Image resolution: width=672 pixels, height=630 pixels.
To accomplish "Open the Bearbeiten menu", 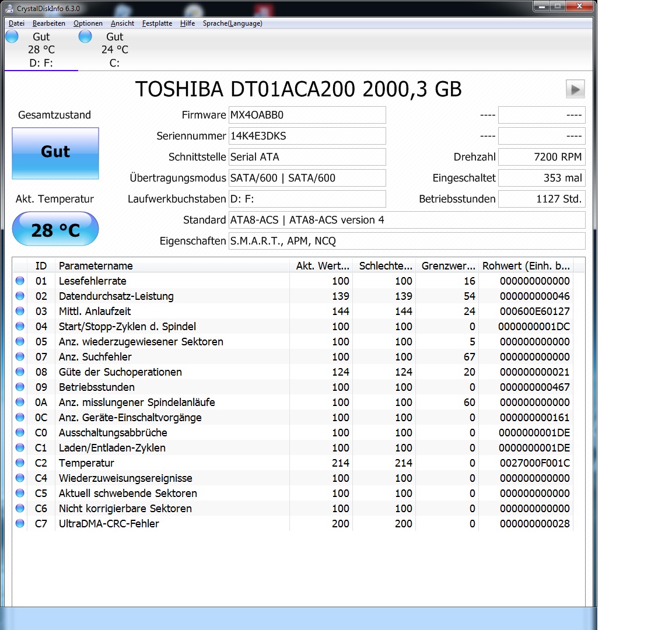I will click(49, 23).
